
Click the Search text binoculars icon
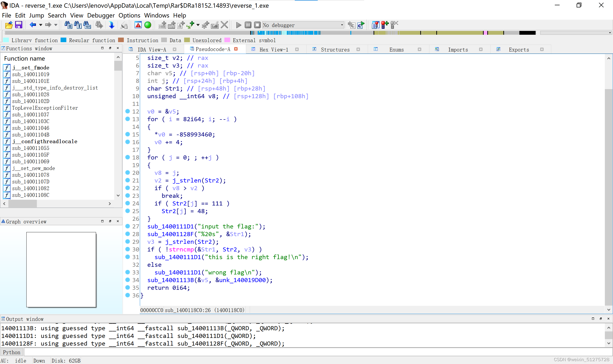(78, 25)
